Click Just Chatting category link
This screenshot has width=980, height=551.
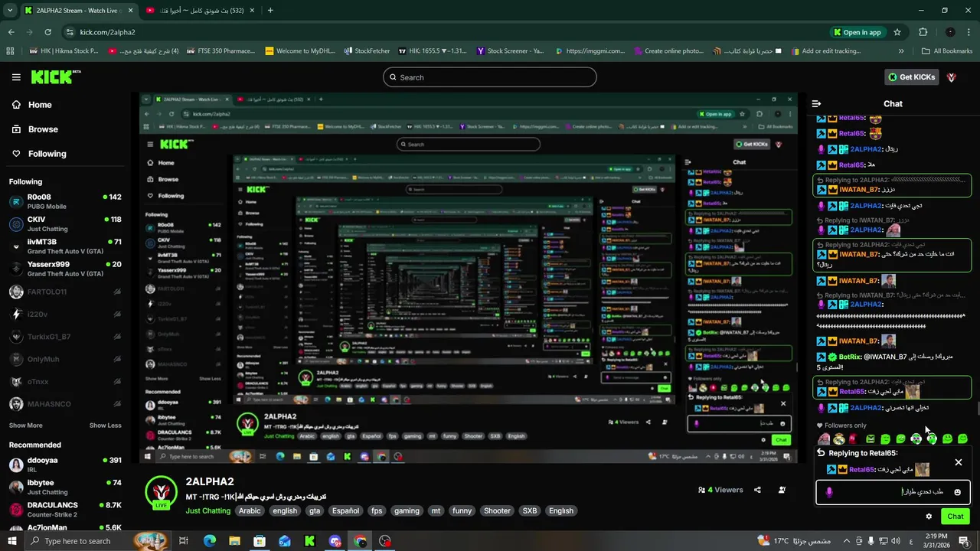click(x=207, y=511)
